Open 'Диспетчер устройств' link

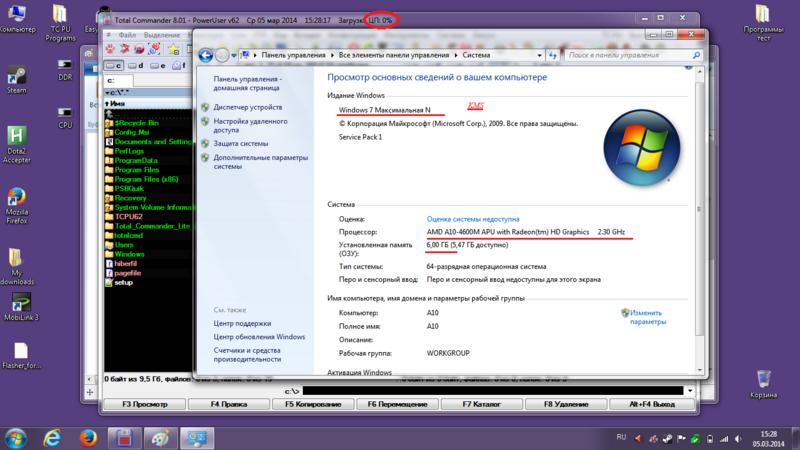click(247, 107)
